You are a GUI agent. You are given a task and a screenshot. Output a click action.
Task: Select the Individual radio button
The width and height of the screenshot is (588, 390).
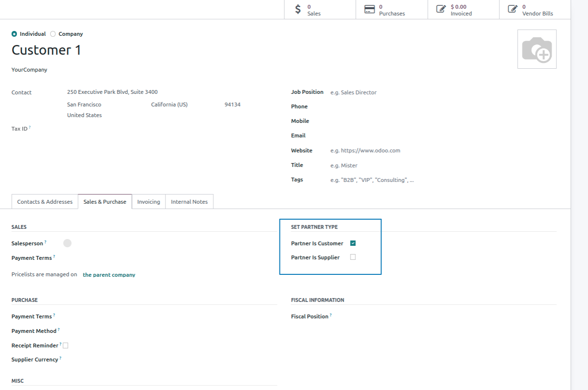coord(14,34)
